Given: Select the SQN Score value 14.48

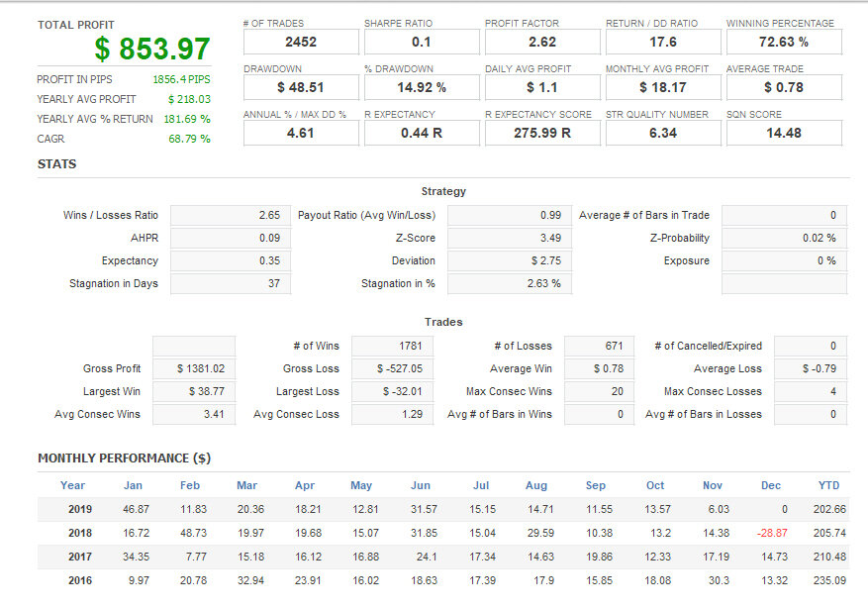Looking at the screenshot, I should 784,133.
